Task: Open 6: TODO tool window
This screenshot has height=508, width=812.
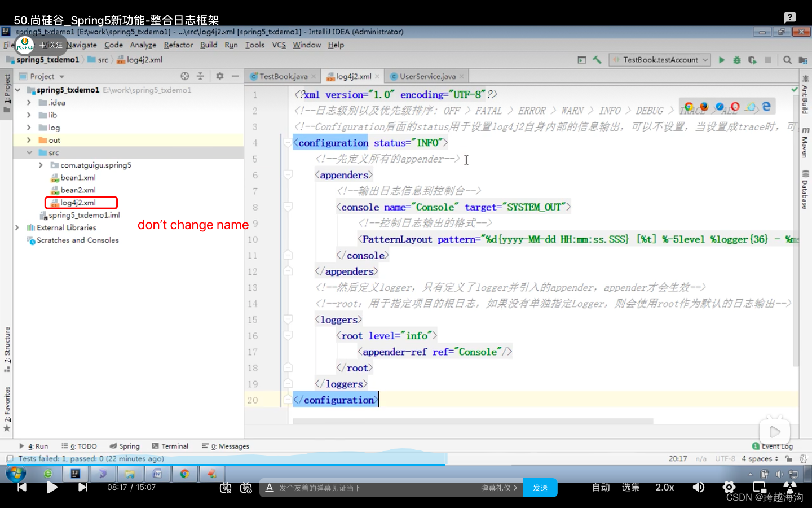Action: [x=80, y=446]
